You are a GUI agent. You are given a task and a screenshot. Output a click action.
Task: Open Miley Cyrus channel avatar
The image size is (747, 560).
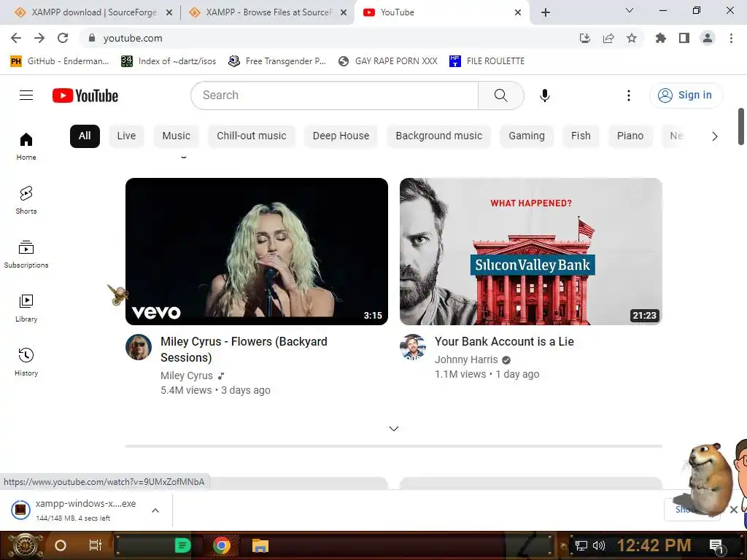[139, 347]
